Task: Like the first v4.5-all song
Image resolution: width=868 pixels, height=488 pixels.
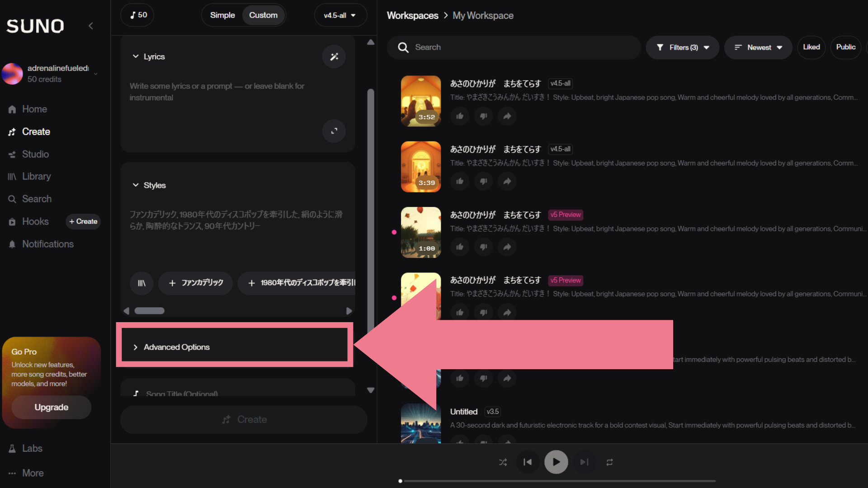Action: coord(460,116)
